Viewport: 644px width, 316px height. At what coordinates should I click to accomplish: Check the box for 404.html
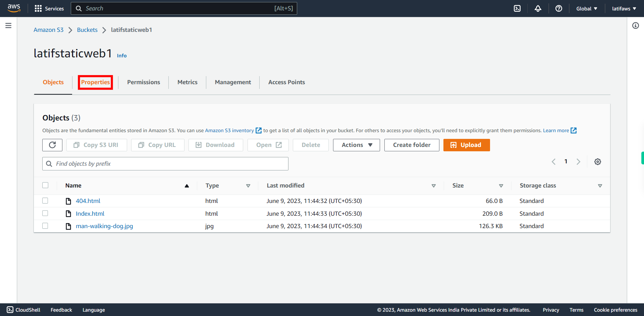click(45, 201)
